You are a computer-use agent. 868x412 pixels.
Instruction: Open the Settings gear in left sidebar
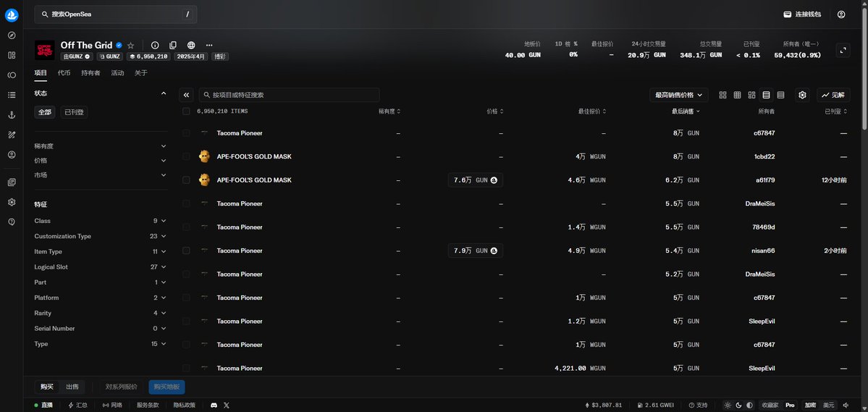click(x=12, y=202)
